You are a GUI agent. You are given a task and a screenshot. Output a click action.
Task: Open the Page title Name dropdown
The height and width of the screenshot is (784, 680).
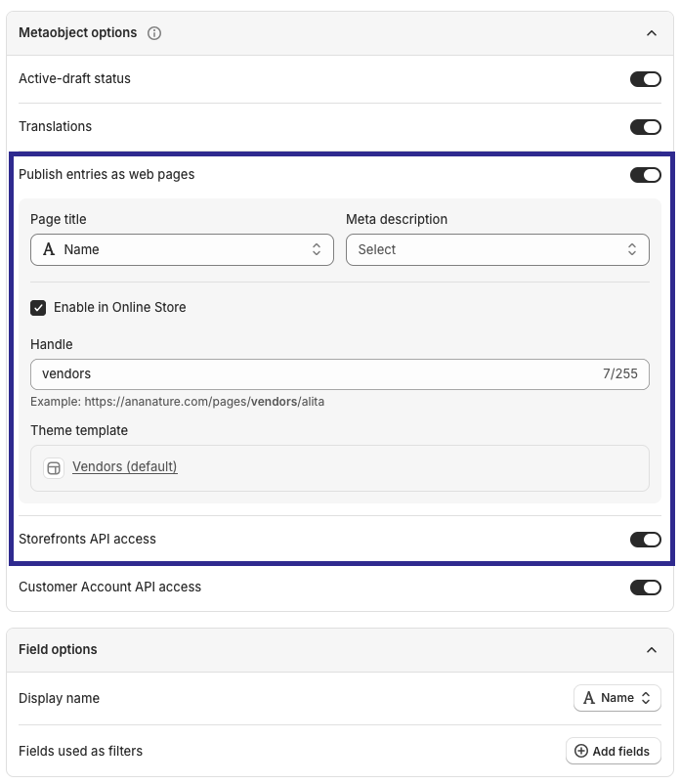[182, 249]
